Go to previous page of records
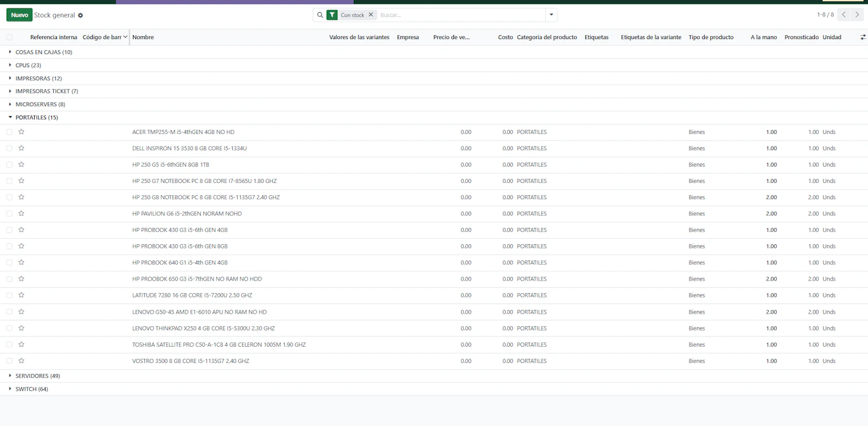The image size is (868, 426). click(844, 15)
